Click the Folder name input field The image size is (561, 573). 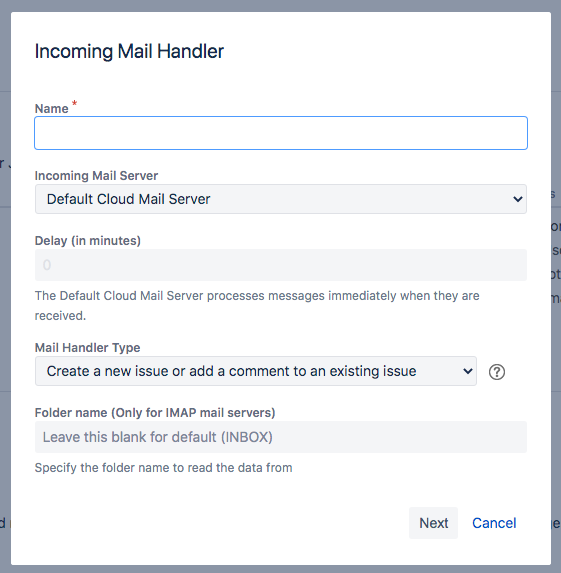(281, 437)
